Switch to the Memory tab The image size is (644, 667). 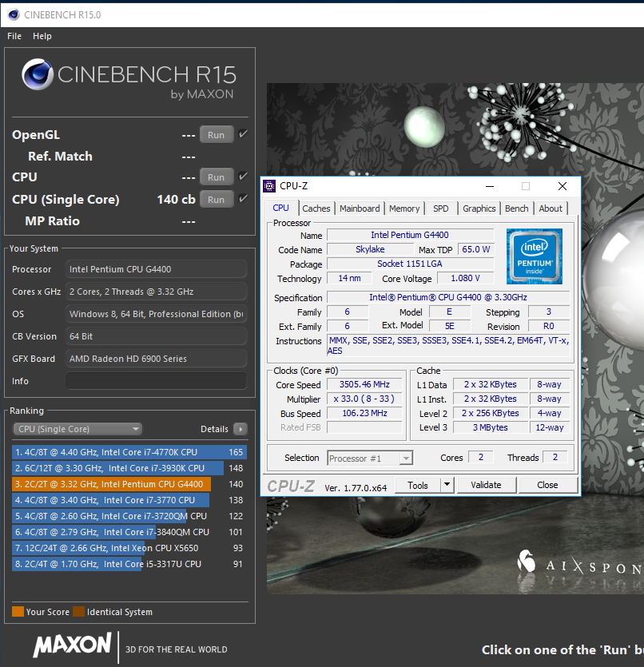tap(404, 208)
